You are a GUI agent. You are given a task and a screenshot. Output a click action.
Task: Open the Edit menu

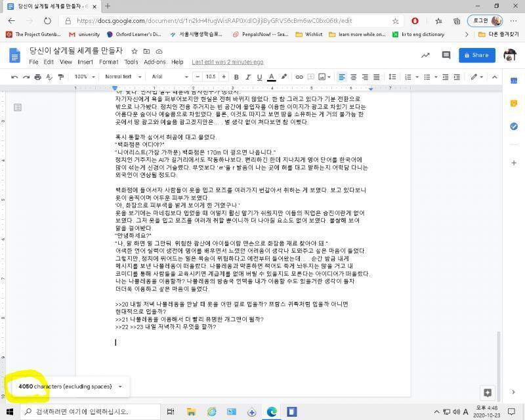click(49, 62)
